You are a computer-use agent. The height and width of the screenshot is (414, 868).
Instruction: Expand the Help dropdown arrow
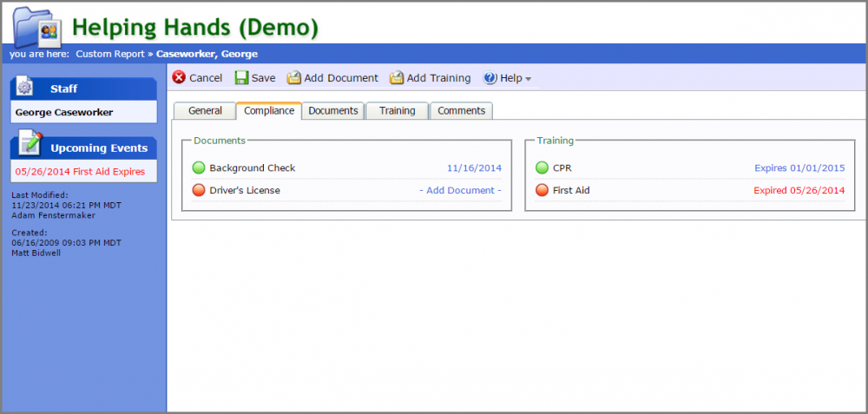[x=528, y=79]
